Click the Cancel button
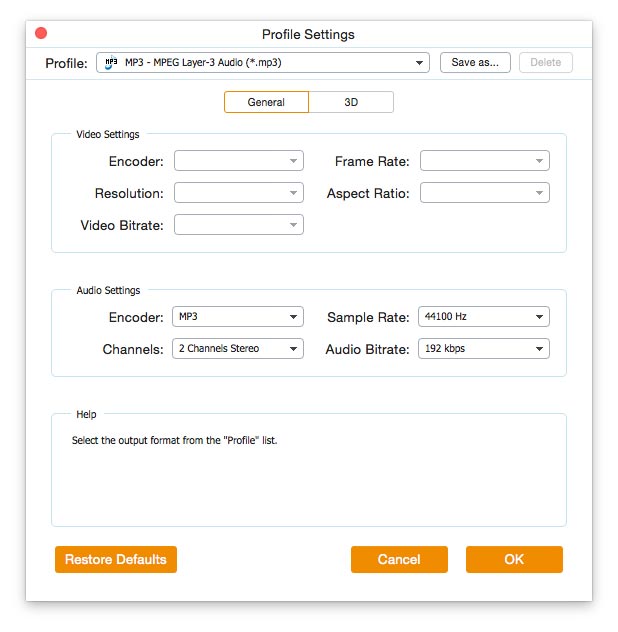 pos(399,560)
